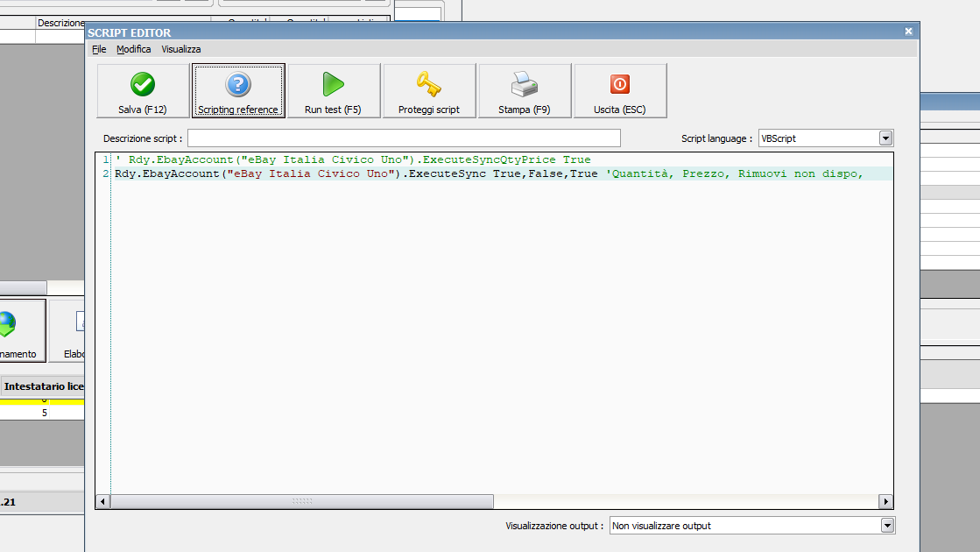Click the horizontal scrollbar thumb in the code editor
This screenshot has width=980, height=552.
click(x=302, y=501)
